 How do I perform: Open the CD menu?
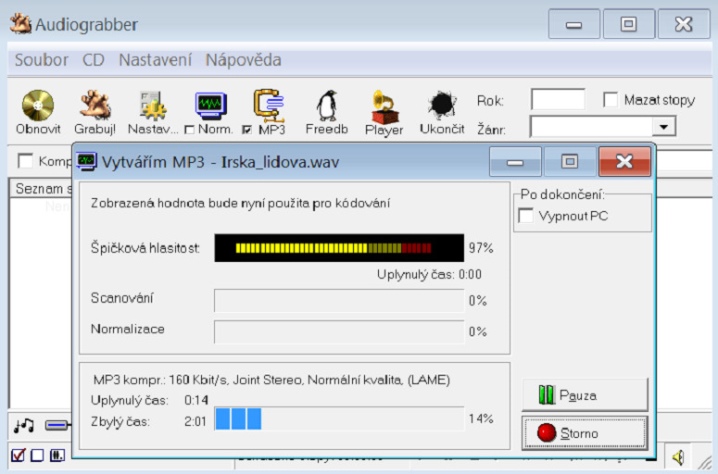click(x=93, y=60)
